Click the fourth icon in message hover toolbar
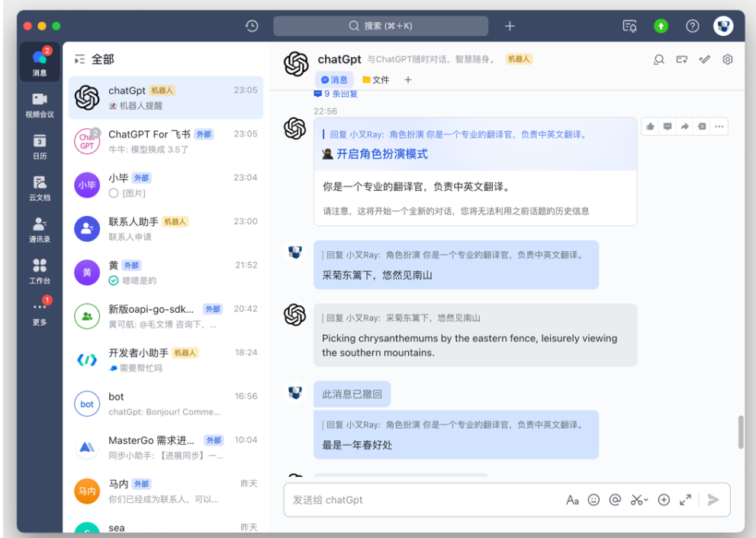The width and height of the screenshot is (756, 538). click(x=702, y=127)
